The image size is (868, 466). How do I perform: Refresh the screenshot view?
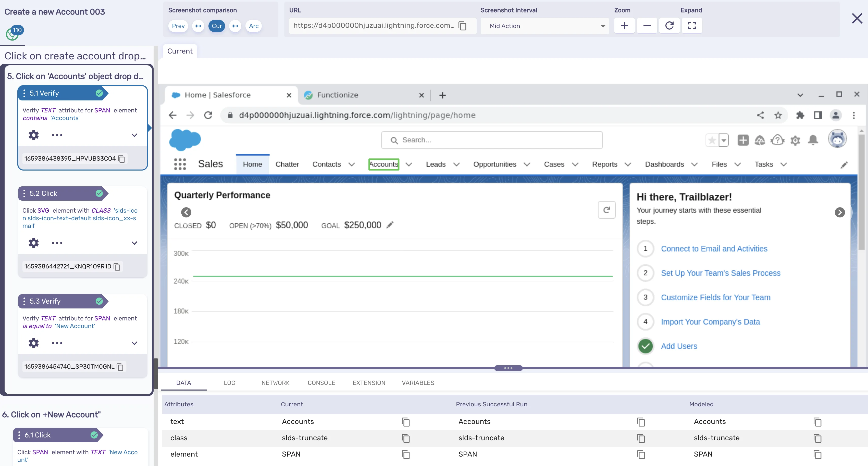point(669,25)
